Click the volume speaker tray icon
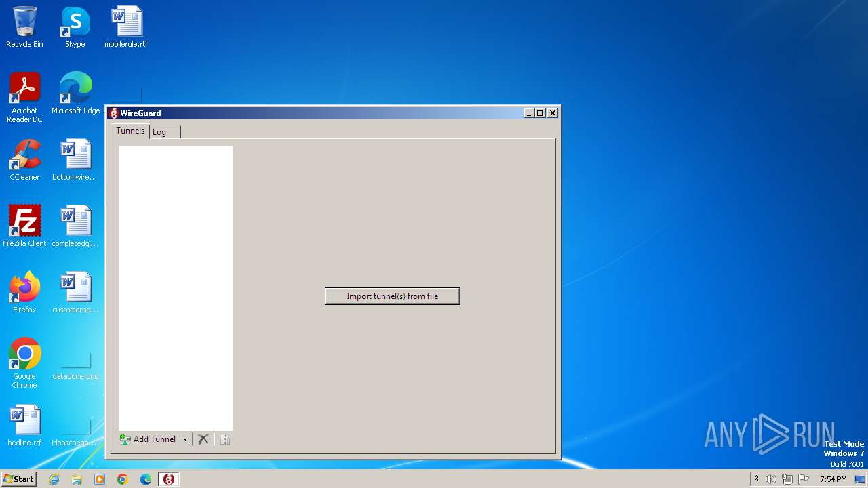This screenshot has height=488, width=868. 771,479
